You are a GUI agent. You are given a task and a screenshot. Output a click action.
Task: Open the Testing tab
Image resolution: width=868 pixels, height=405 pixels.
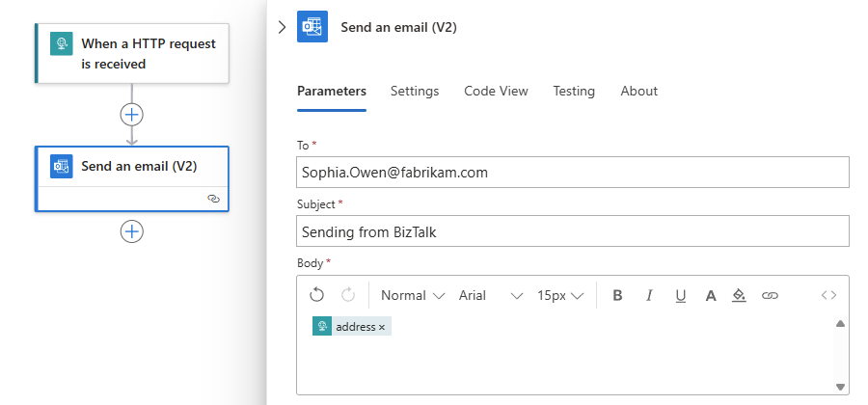574,92
